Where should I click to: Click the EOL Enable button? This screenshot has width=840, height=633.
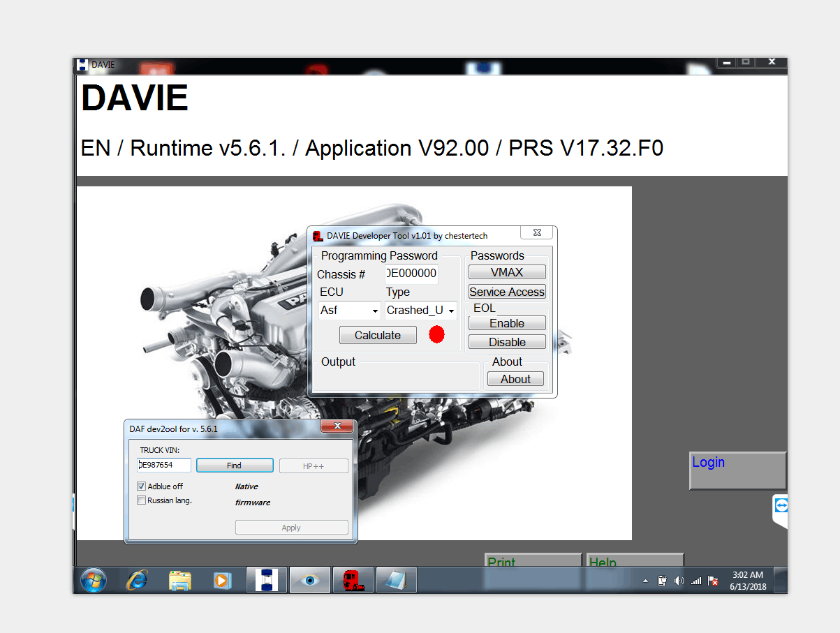(507, 323)
